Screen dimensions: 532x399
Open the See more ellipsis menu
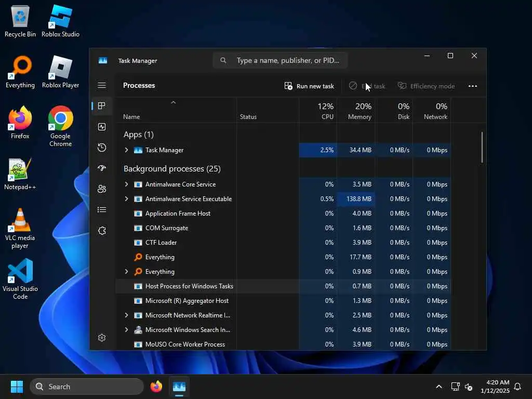(473, 86)
